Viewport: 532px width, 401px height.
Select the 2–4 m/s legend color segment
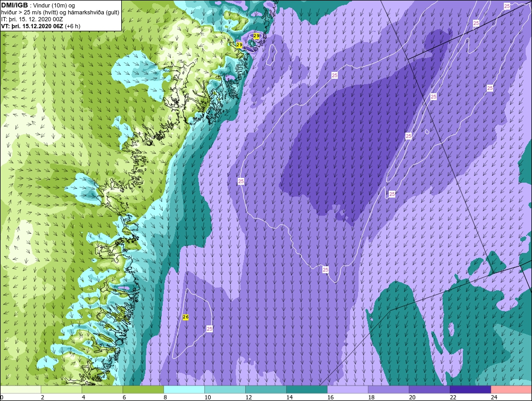pyautogui.click(x=61, y=389)
